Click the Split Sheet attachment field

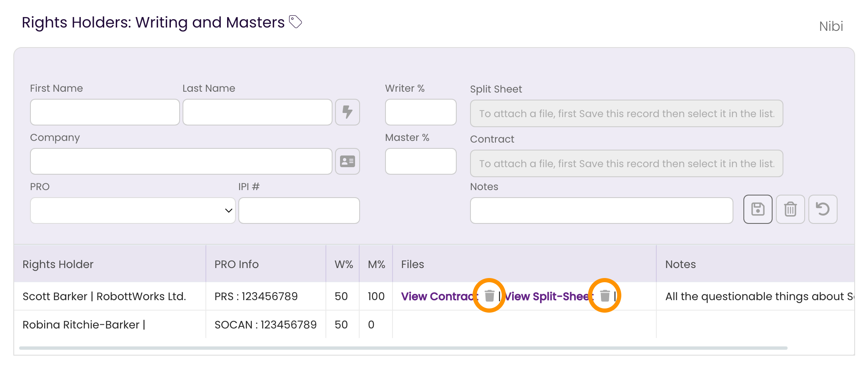click(627, 113)
